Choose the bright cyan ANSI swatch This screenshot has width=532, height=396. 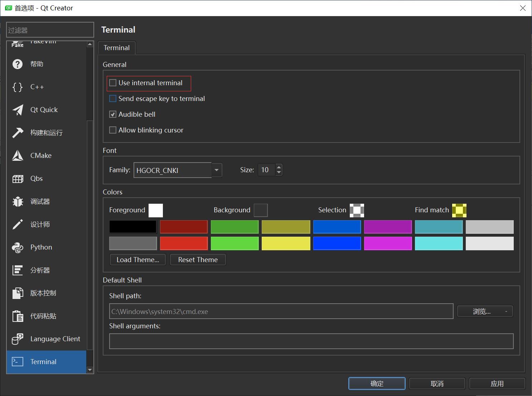[439, 243]
